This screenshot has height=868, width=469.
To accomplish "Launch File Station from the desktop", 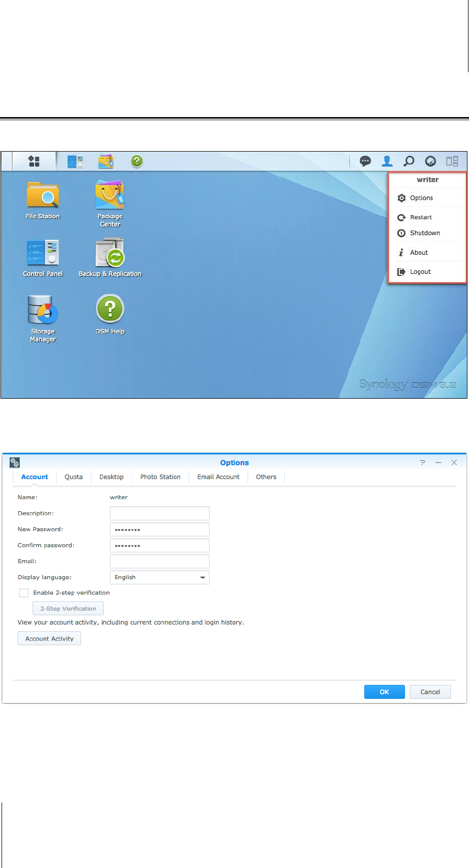I will [x=43, y=201].
